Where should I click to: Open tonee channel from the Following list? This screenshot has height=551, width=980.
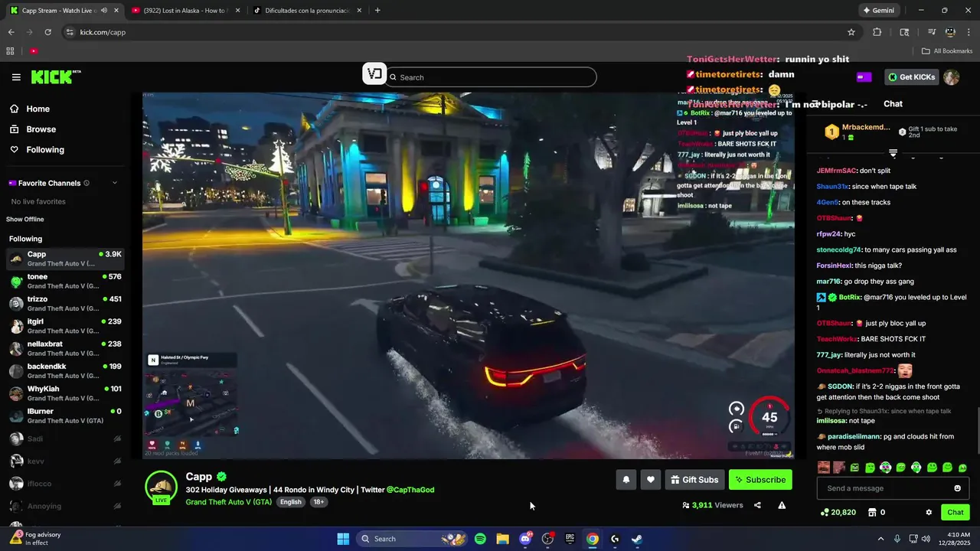point(65,281)
